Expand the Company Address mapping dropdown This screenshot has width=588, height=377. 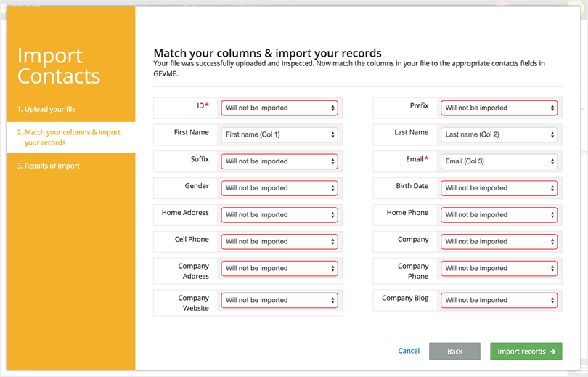[279, 269]
